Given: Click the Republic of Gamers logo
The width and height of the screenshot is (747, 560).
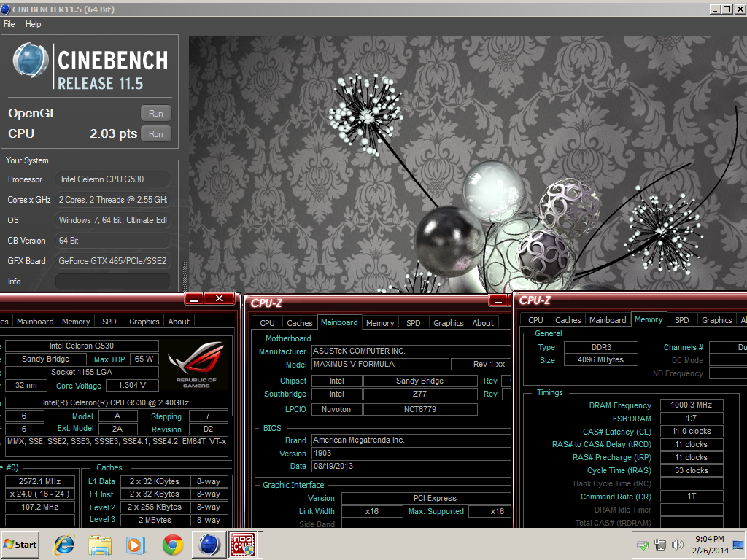Looking at the screenshot, I should (196, 365).
